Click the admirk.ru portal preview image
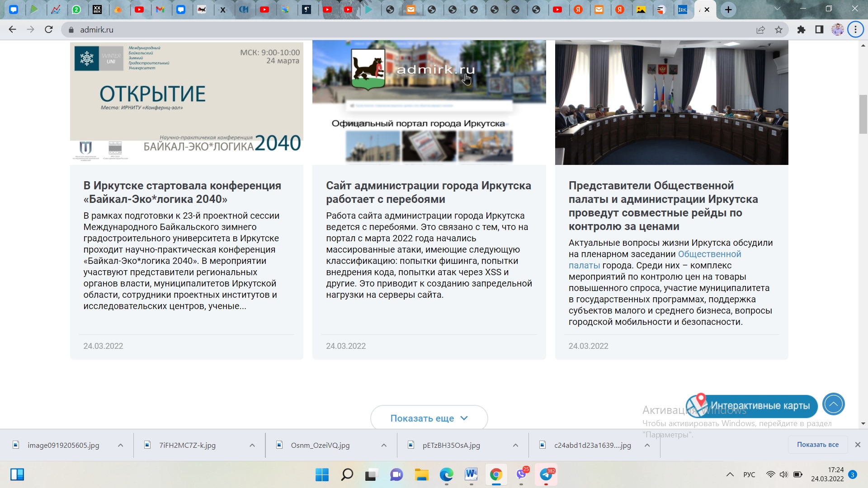The width and height of the screenshot is (868, 488). [x=429, y=102]
